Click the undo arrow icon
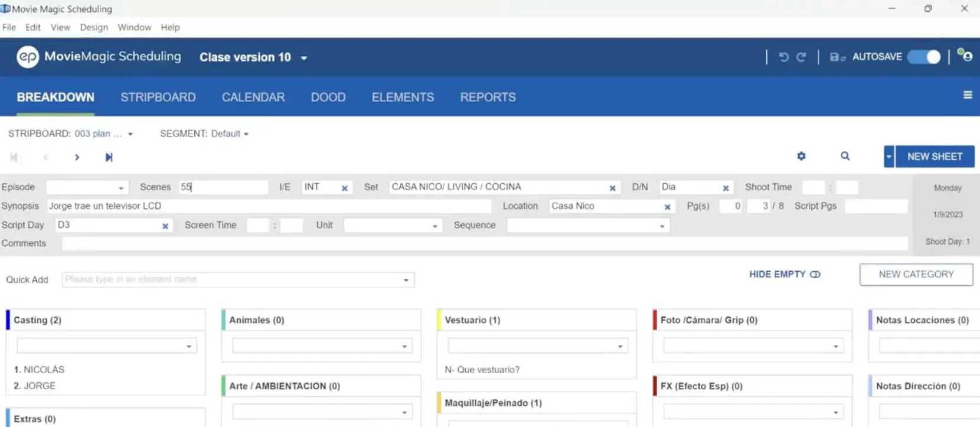This screenshot has width=980, height=427. pos(783,57)
